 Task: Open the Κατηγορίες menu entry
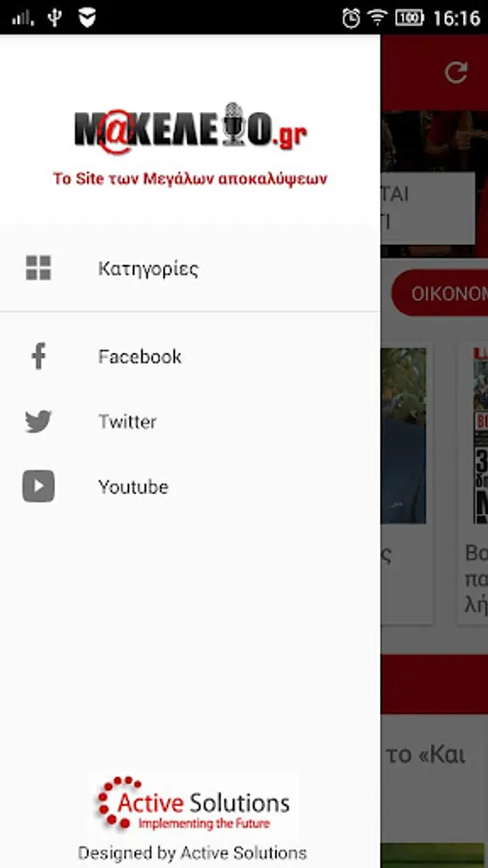190,268
